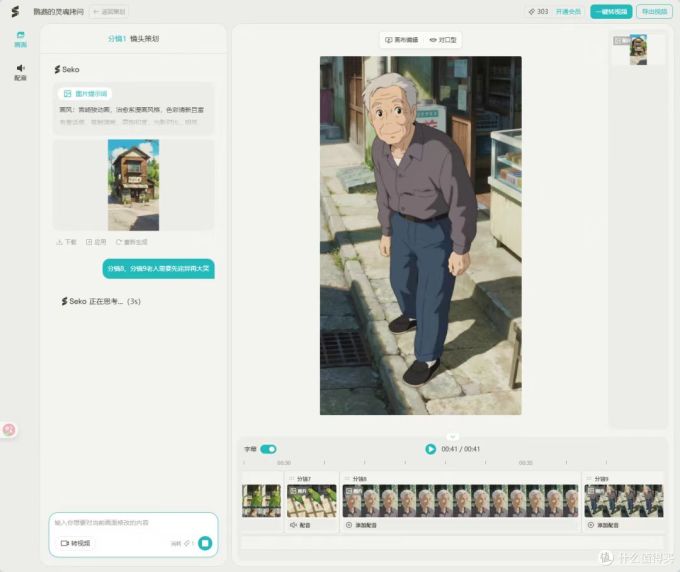Regenerate the house image
The image size is (680, 572).
(x=131, y=242)
